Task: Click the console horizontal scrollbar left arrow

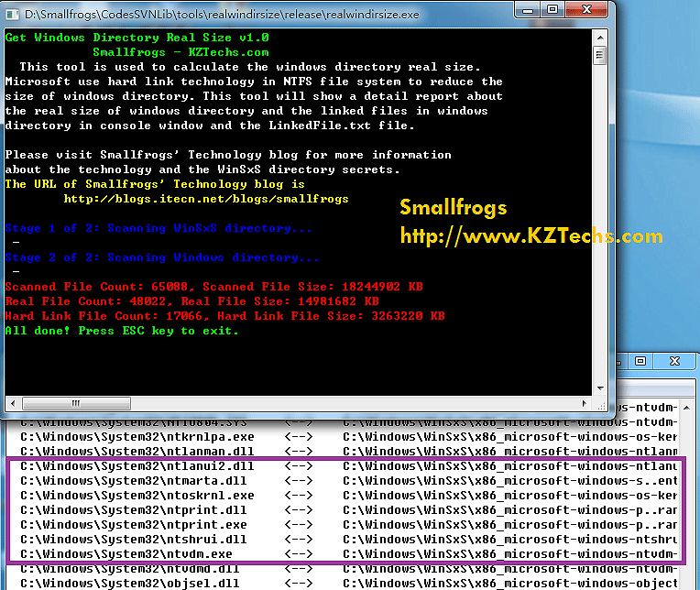Action: click(x=13, y=403)
